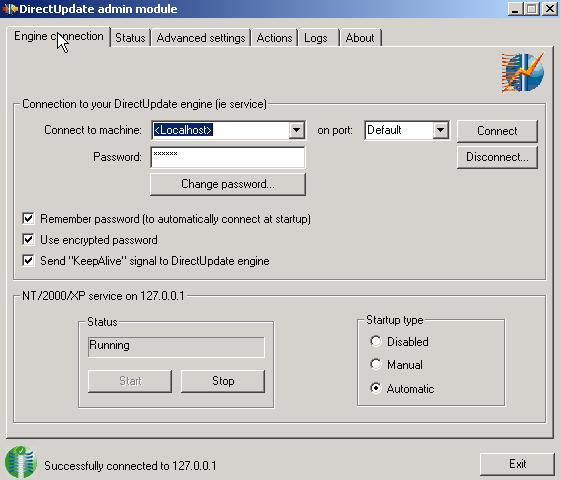This screenshot has height=480, width=561.
Task: Exit the admin module
Action: 517,464
